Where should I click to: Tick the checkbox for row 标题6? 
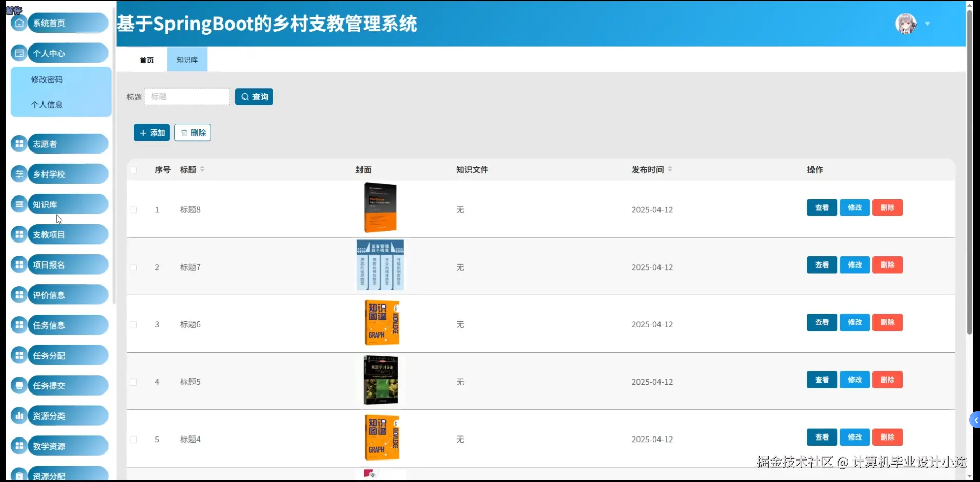[x=133, y=324]
